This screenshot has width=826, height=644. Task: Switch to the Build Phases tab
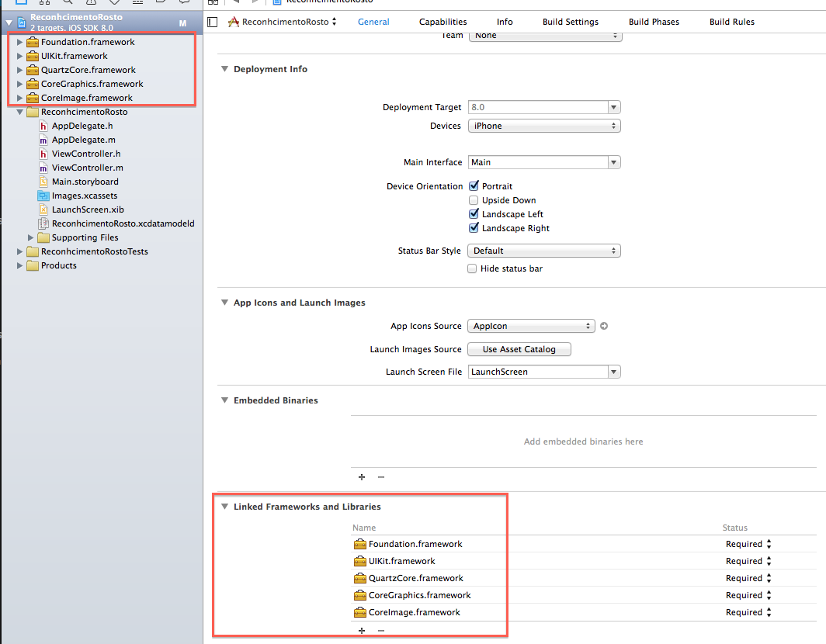[x=654, y=22]
